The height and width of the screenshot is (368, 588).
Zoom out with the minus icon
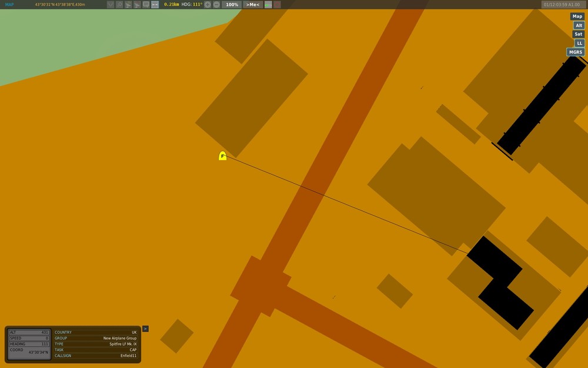[216, 5]
